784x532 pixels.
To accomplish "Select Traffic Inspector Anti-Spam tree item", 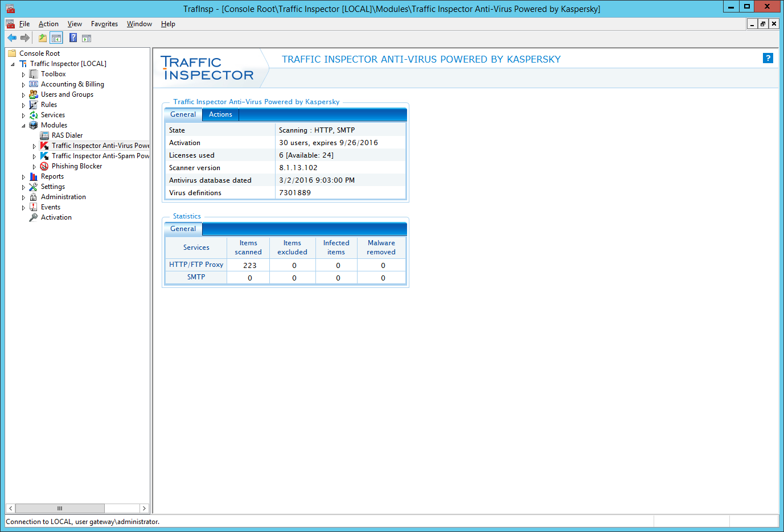I will pos(100,156).
